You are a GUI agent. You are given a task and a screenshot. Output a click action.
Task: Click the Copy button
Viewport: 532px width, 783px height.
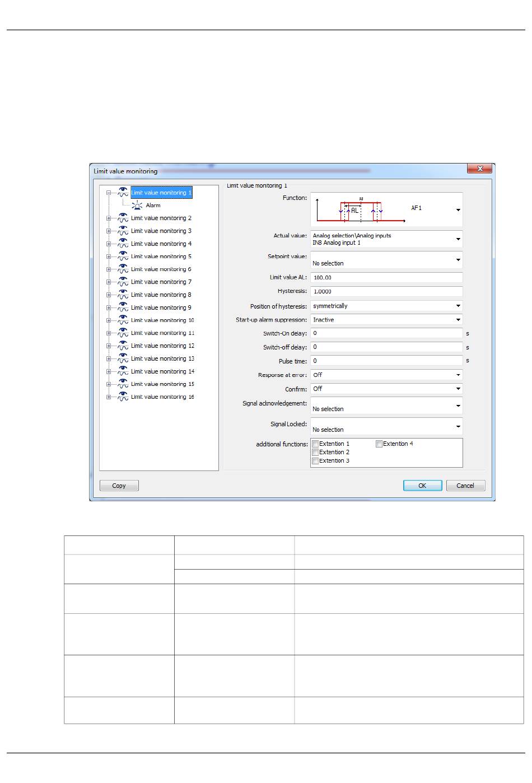point(119,486)
